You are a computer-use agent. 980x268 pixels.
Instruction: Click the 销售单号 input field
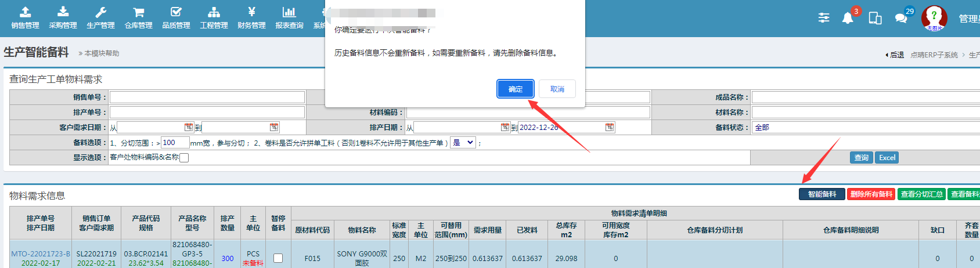(207, 97)
